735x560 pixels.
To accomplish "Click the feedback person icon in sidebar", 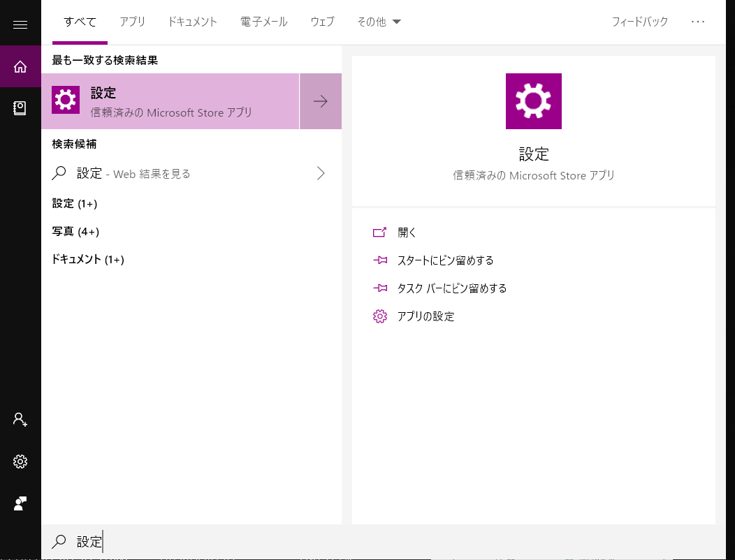I will point(20,503).
